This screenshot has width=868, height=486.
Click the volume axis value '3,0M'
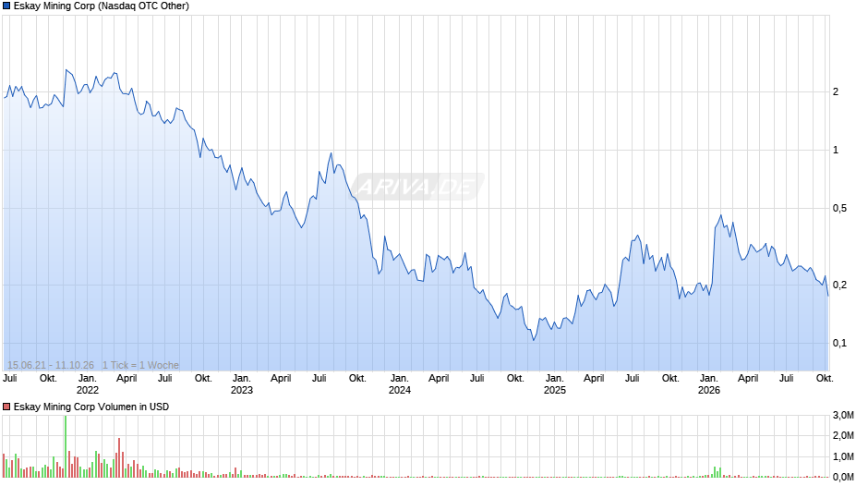tap(843, 415)
